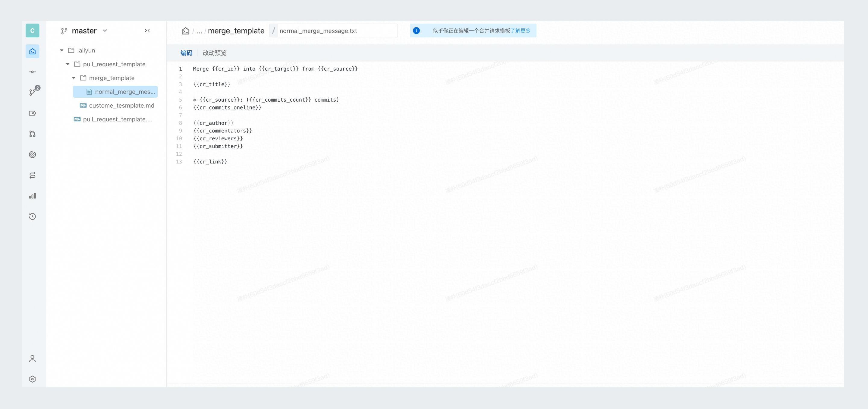
Task: Open the tags icon in sidebar
Action: tap(32, 113)
